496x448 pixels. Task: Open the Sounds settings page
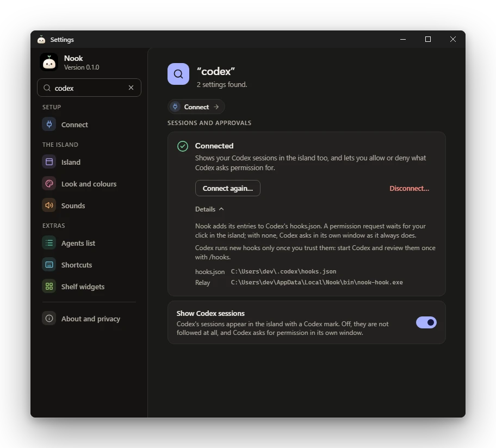point(73,206)
